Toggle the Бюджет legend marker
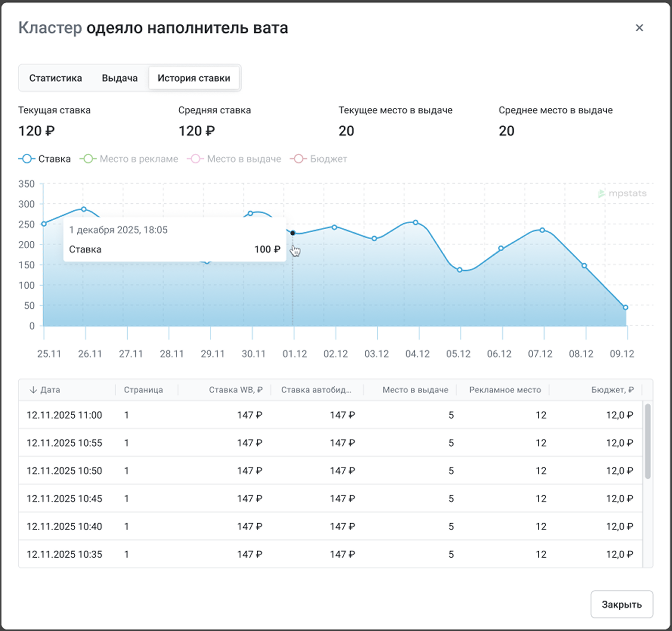This screenshot has height=631, width=672. 298,159
